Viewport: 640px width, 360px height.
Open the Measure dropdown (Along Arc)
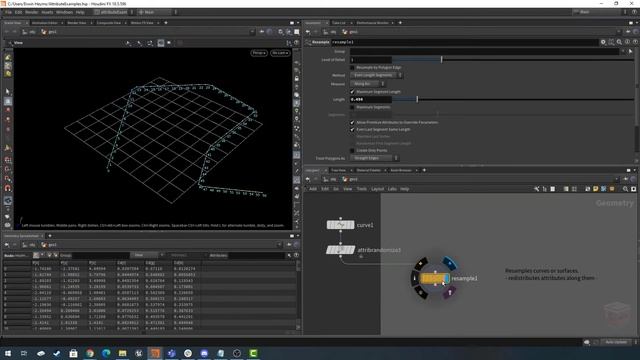pyautogui.click(x=368, y=84)
